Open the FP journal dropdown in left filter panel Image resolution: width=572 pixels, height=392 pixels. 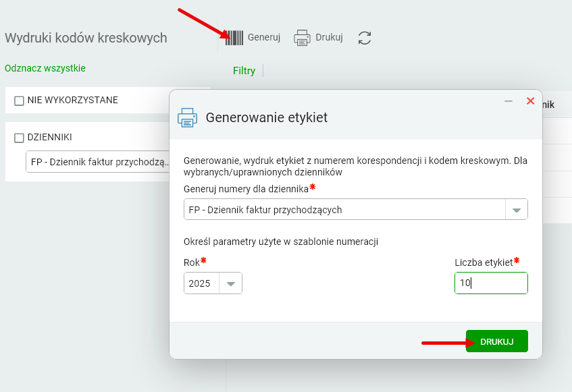(x=99, y=162)
